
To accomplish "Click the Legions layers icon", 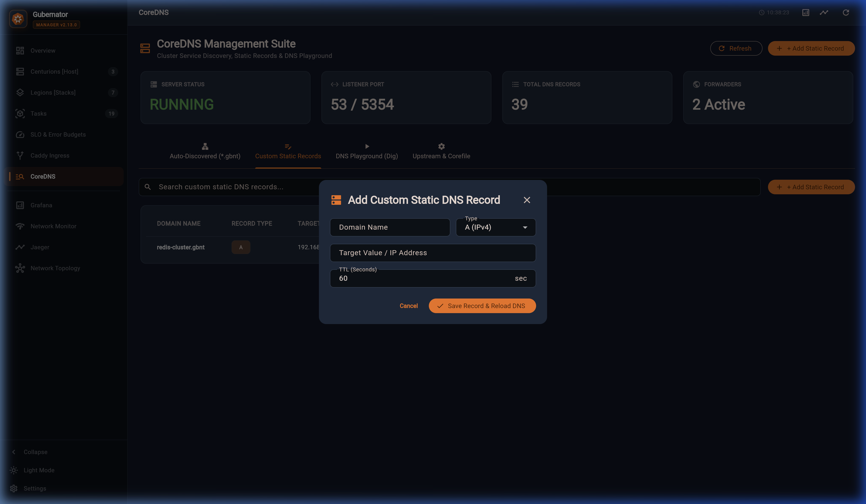I will tap(20, 92).
